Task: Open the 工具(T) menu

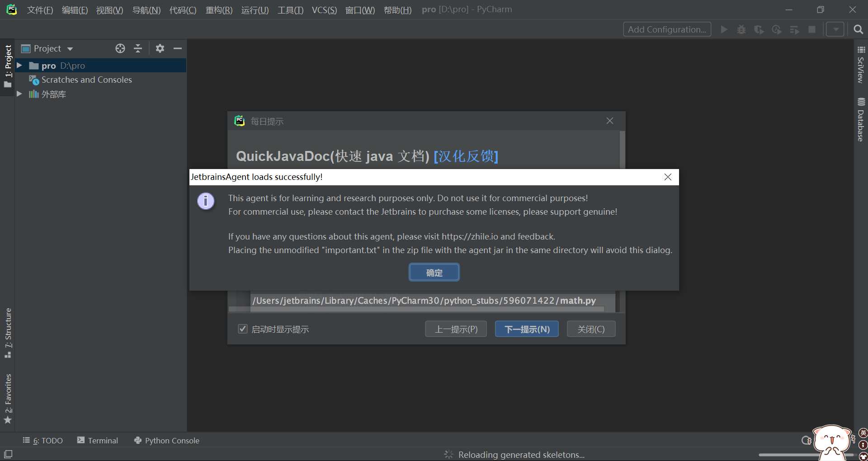Action: pos(290,10)
